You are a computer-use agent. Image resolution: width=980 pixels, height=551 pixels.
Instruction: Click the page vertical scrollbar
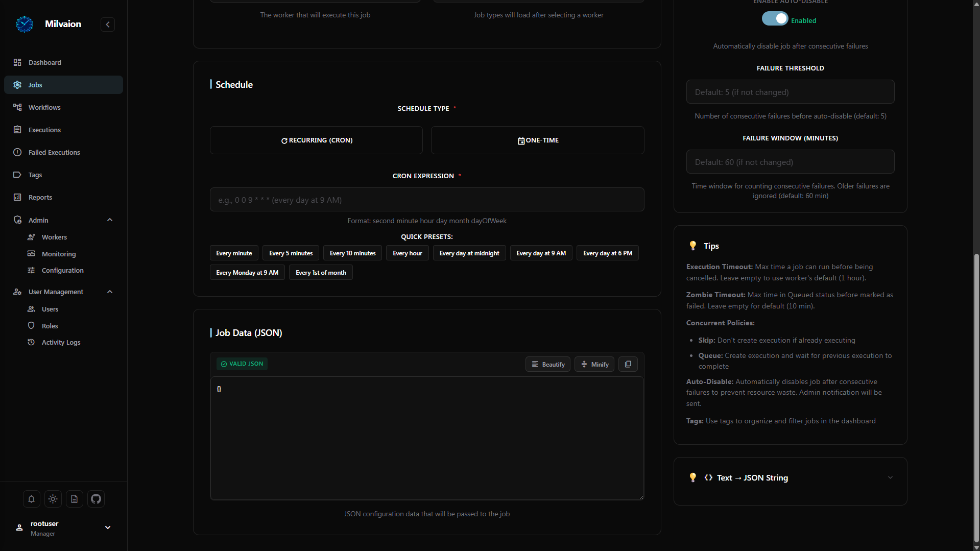[976, 398]
